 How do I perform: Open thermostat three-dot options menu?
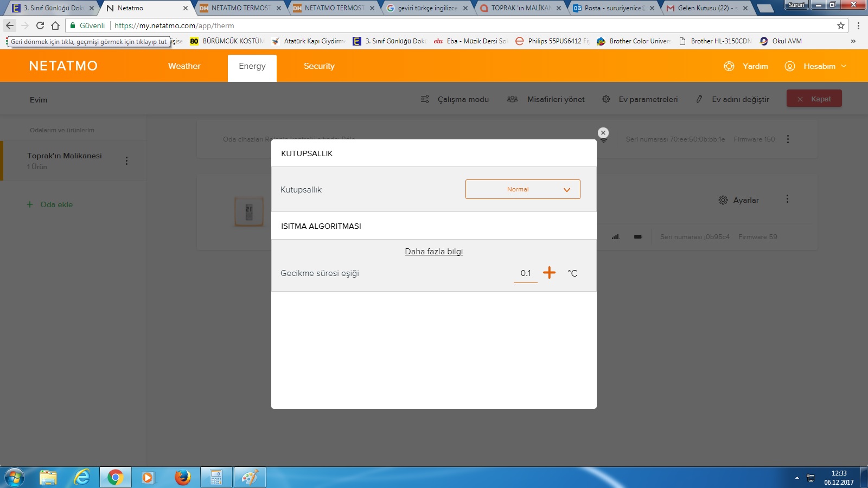(x=787, y=199)
